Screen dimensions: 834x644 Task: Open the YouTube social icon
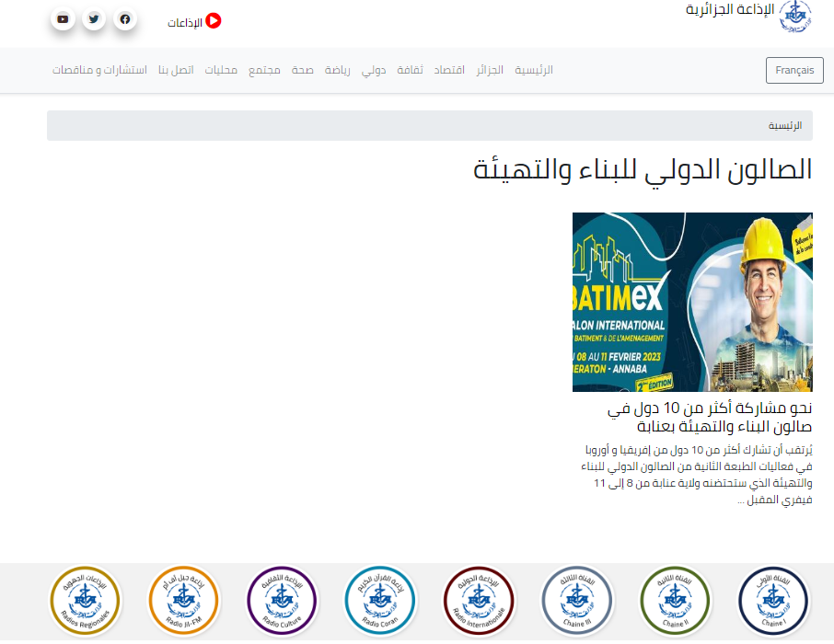pos(63,19)
